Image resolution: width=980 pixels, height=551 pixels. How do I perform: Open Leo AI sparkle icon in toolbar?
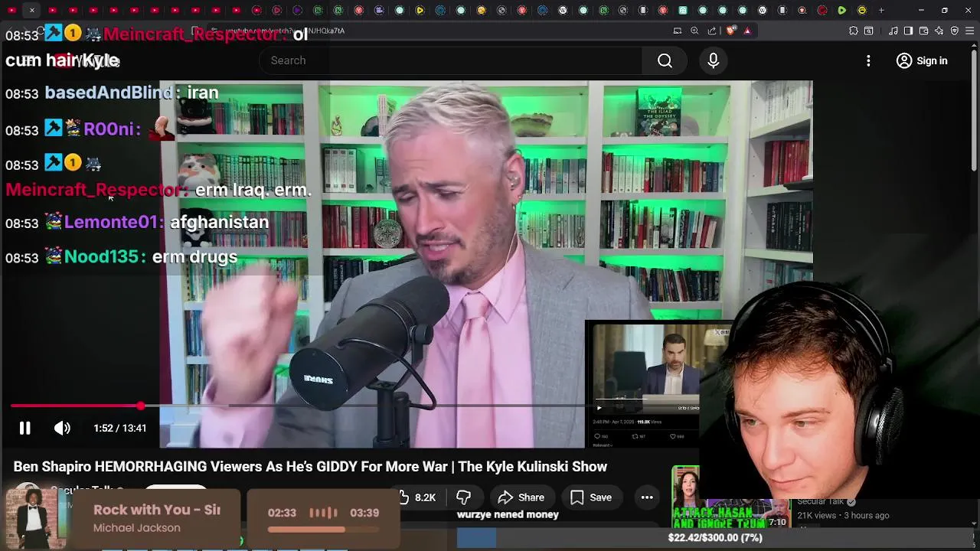pos(939,31)
